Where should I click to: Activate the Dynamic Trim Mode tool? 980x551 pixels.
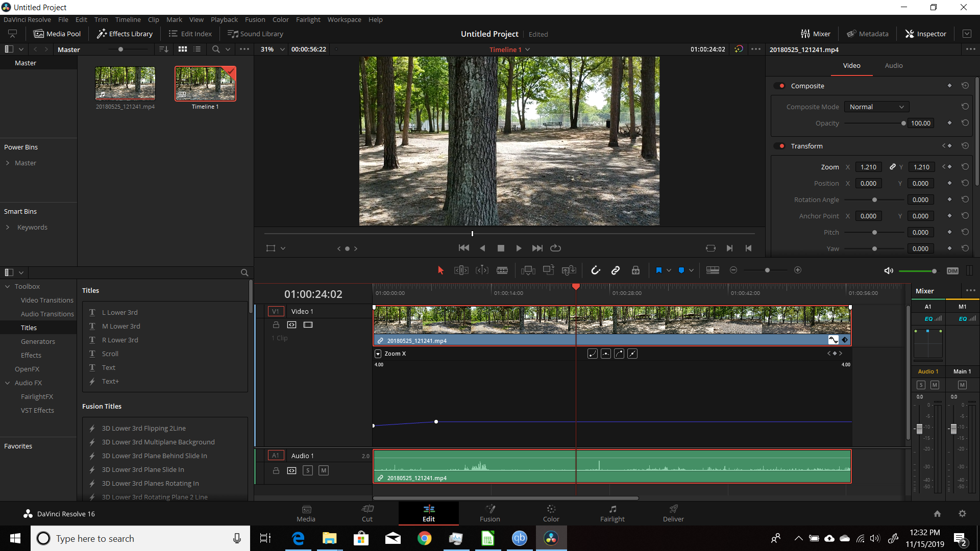[482, 270]
